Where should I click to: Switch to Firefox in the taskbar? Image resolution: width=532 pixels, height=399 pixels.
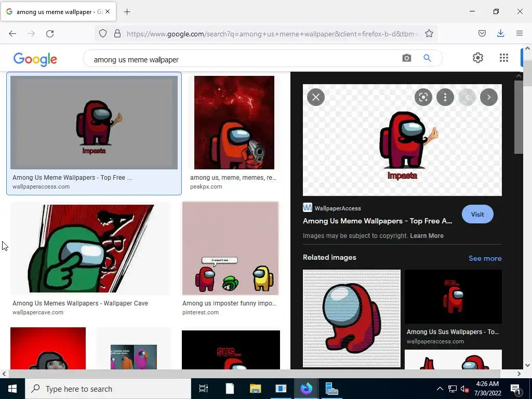click(307, 389)
